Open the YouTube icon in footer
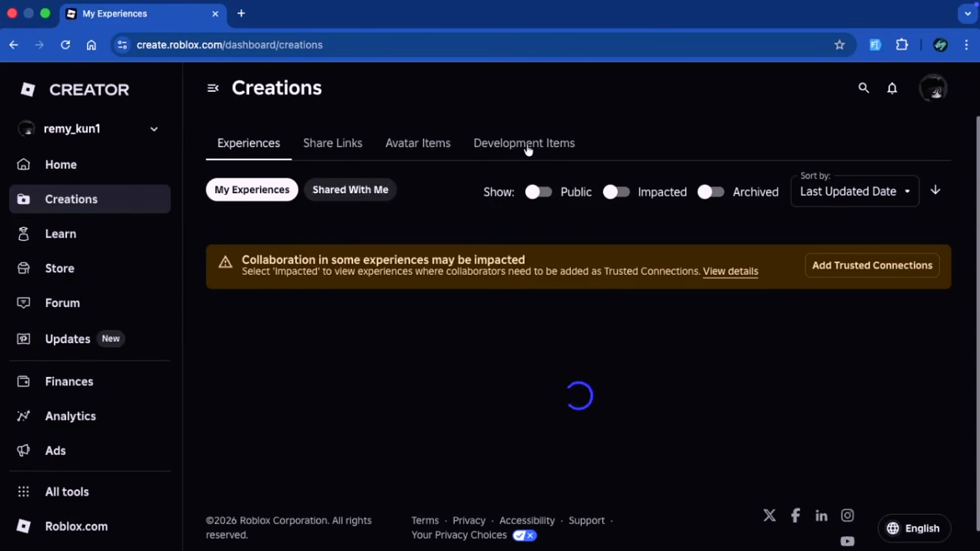 [x=847, y=541]
